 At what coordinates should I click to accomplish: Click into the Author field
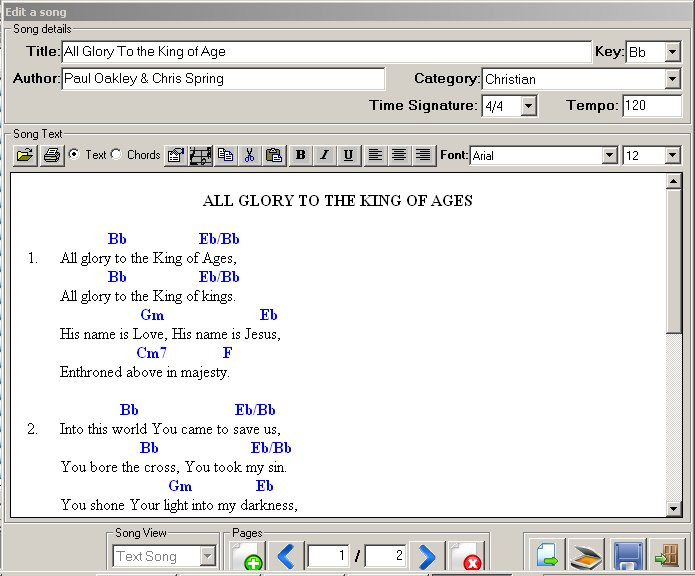[x=223, y=79]
